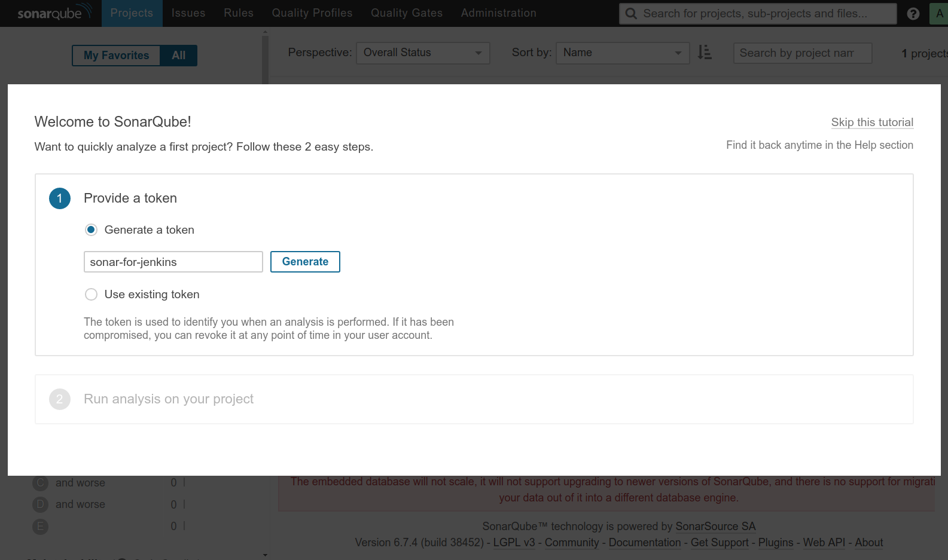Open the Web API footer link

[x=824, y=542]
